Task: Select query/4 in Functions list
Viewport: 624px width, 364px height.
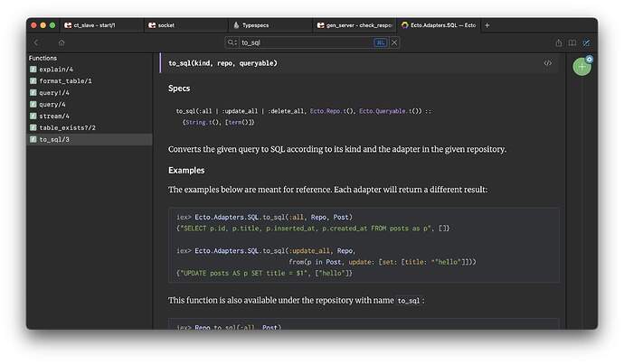Action: click(90, 104)
